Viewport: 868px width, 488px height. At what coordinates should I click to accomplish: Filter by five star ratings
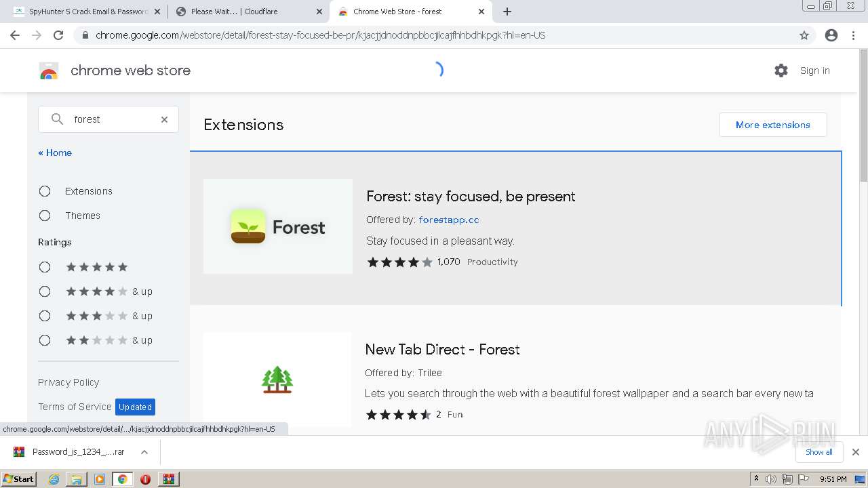pyautogui.click(x=45, y=267)
